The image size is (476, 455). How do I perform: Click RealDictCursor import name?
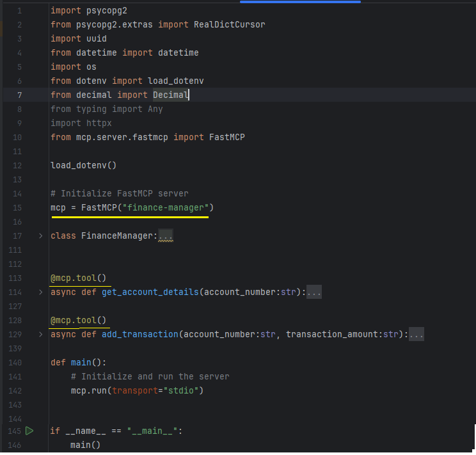[x=229, y=24]
